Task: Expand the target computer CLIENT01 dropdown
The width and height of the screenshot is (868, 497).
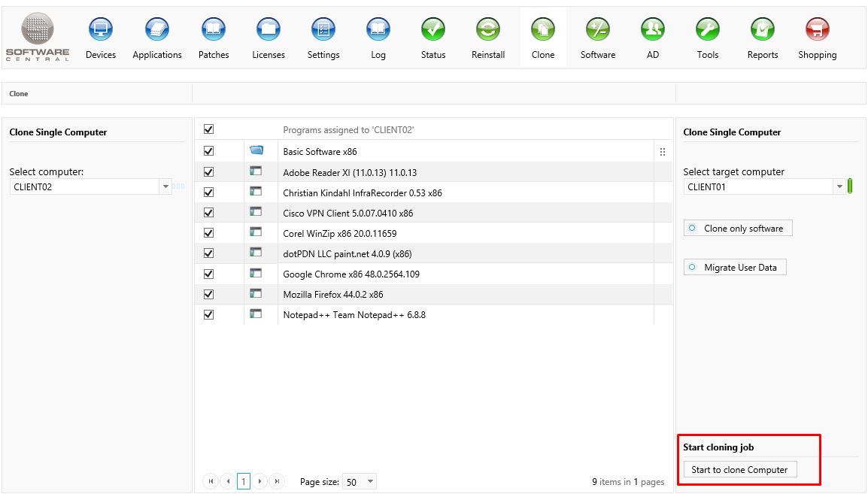Action: point(839,187)
